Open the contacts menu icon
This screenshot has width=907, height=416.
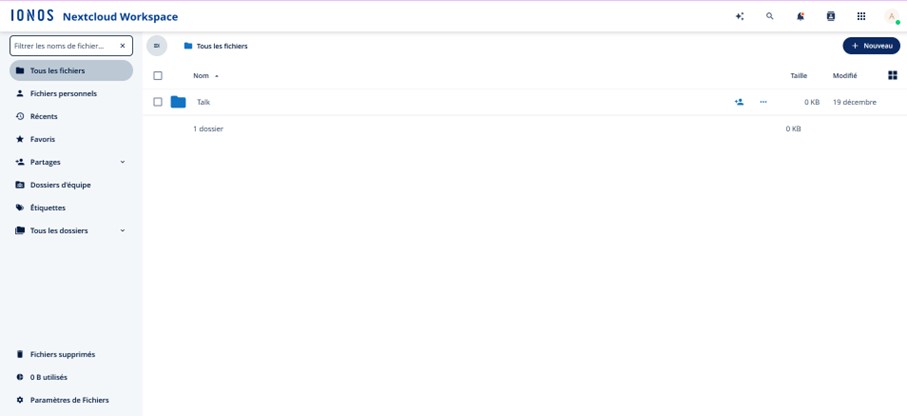click(x=830, y=16)
